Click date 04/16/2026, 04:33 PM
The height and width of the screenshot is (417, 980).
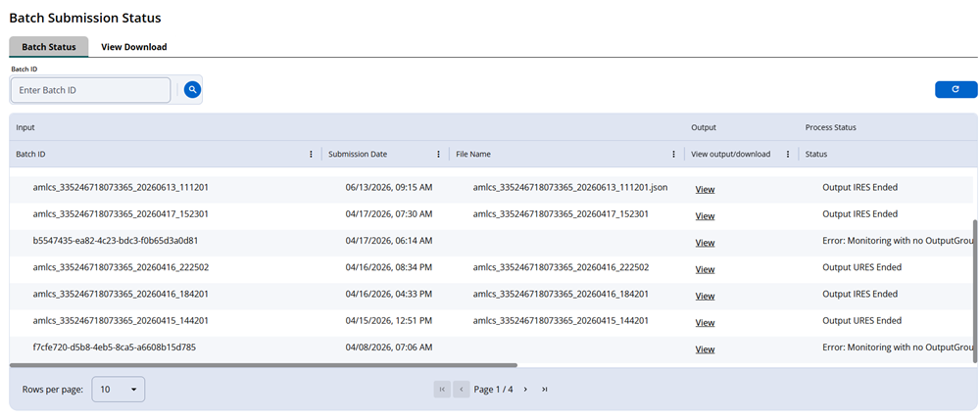click(x=389, y=294)
